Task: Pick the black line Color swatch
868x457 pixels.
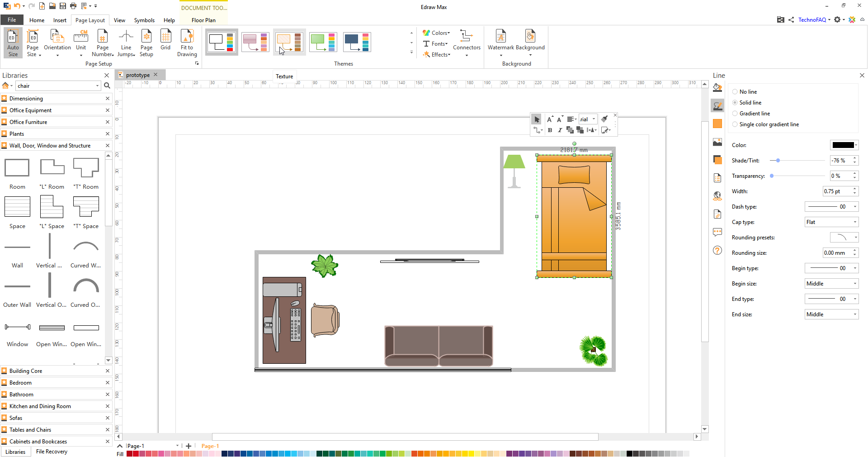Action: (844, 145)
